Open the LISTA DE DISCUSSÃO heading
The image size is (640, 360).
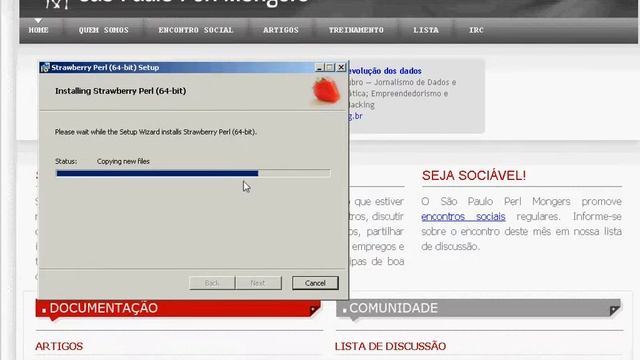point(390,346)
